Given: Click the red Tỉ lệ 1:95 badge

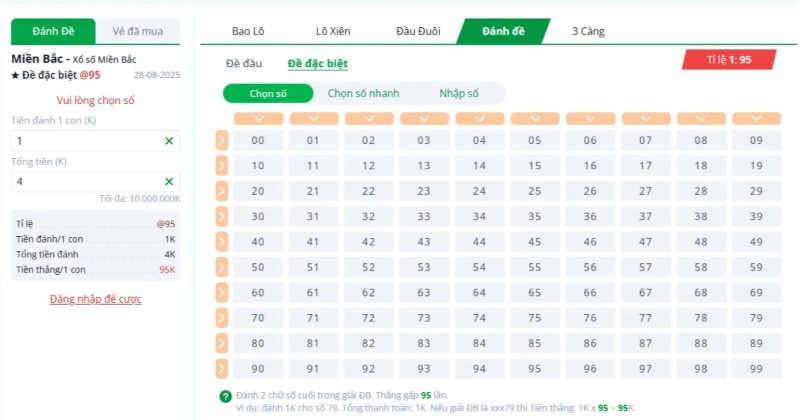Looking at the screenshot, I should (729, 60).
